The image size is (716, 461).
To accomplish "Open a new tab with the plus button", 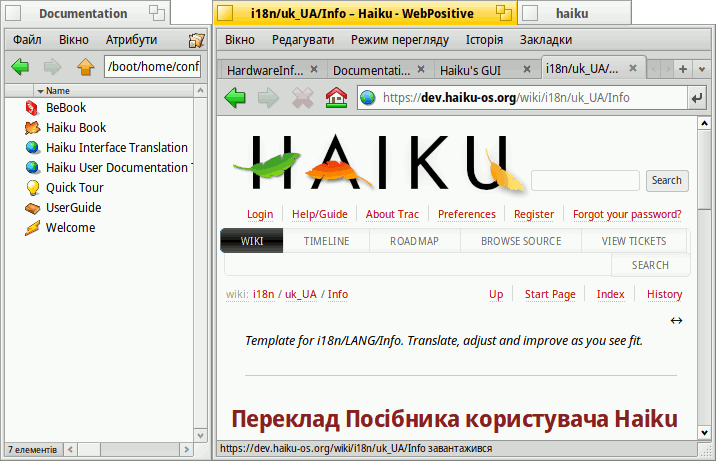I will [x=683, y=69].
